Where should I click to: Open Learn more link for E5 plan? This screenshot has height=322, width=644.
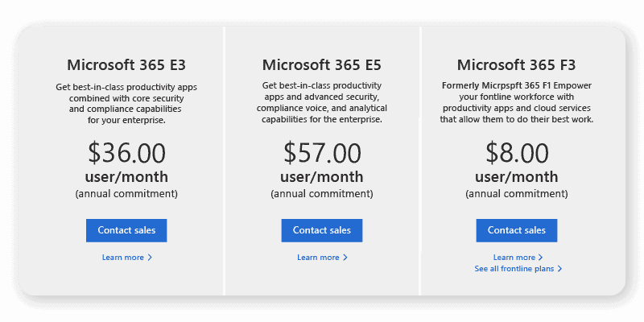(318, 258)
